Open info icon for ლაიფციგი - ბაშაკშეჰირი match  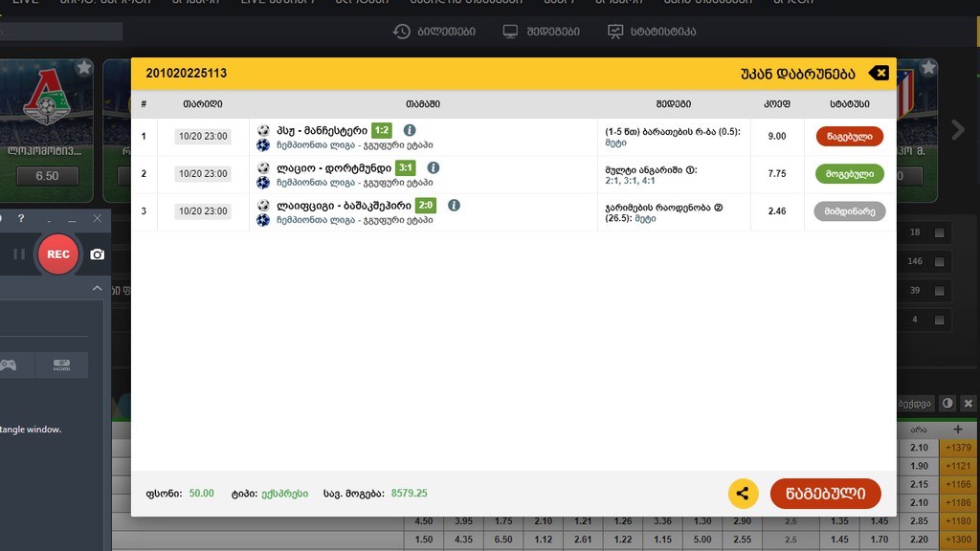click(454, 205)
